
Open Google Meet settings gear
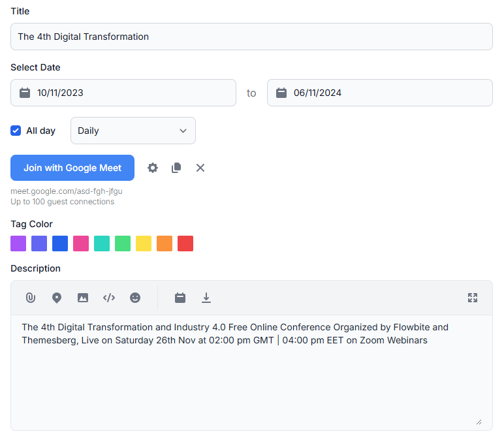click(153, 168)
